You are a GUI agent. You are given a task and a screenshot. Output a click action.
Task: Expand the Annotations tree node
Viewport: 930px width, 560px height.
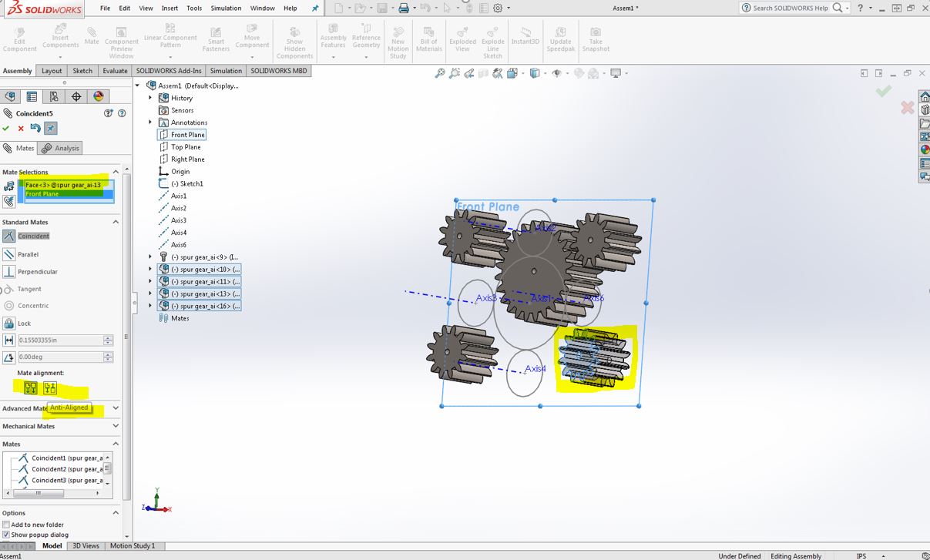(150, 122)
